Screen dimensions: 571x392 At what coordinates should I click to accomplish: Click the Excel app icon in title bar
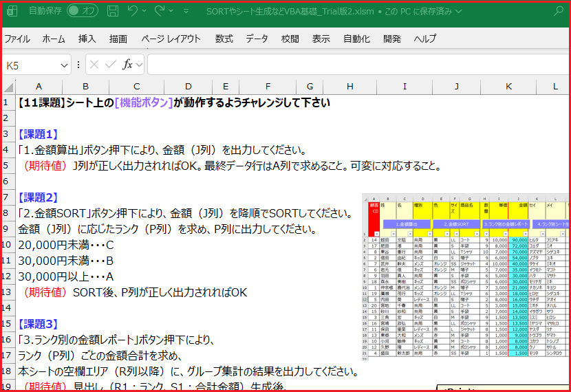12,11
